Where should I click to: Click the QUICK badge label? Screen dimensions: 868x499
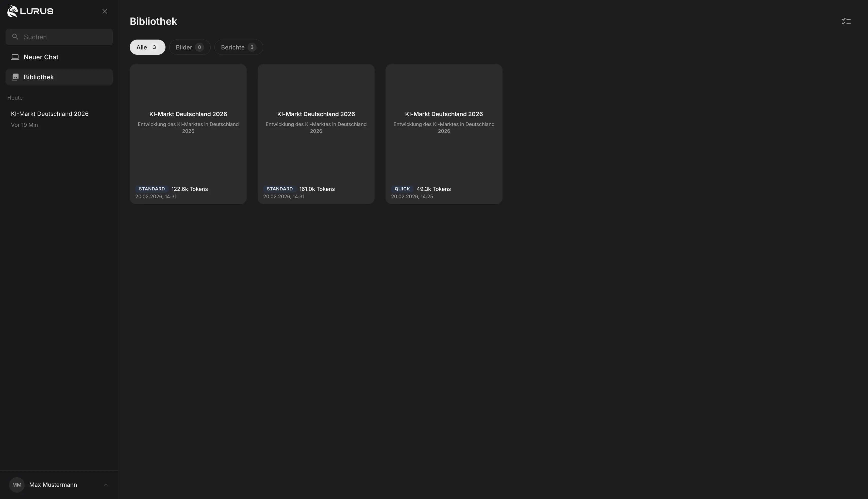point(402,189)
